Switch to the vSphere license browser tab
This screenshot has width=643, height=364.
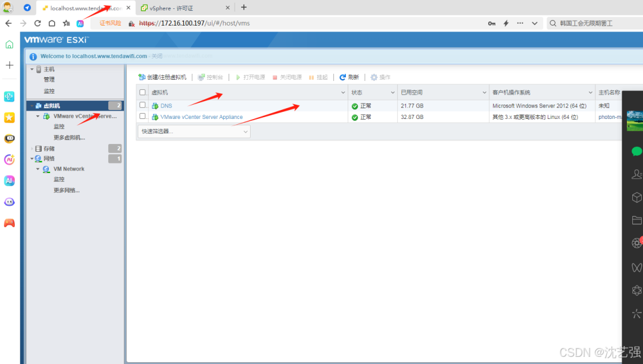pyautogui.click(x=185, y=8)
